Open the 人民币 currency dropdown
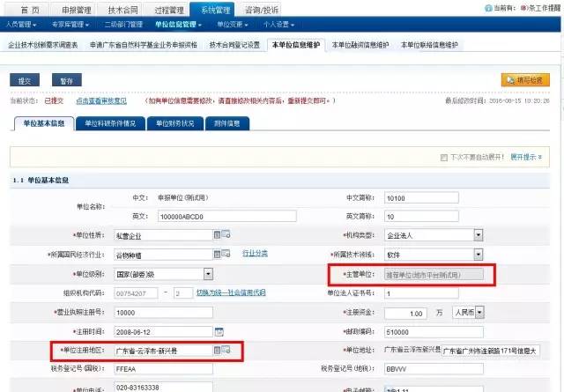 [x=480, y=313]
